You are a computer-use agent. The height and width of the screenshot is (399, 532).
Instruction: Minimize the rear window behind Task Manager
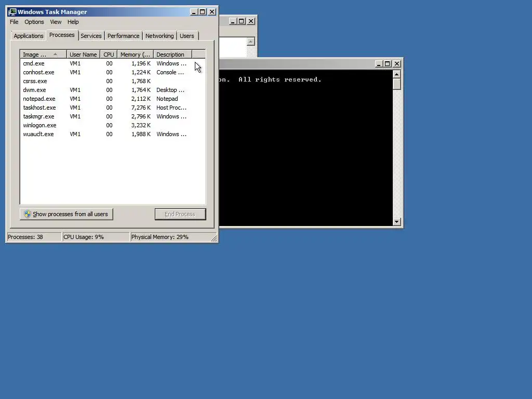(233, 21)
